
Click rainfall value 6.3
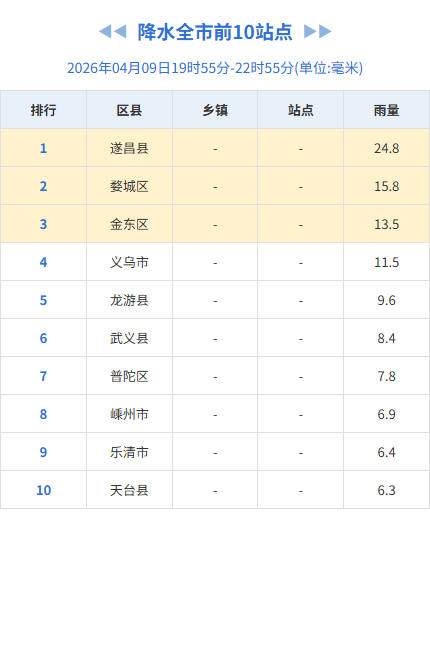point(386,490)
